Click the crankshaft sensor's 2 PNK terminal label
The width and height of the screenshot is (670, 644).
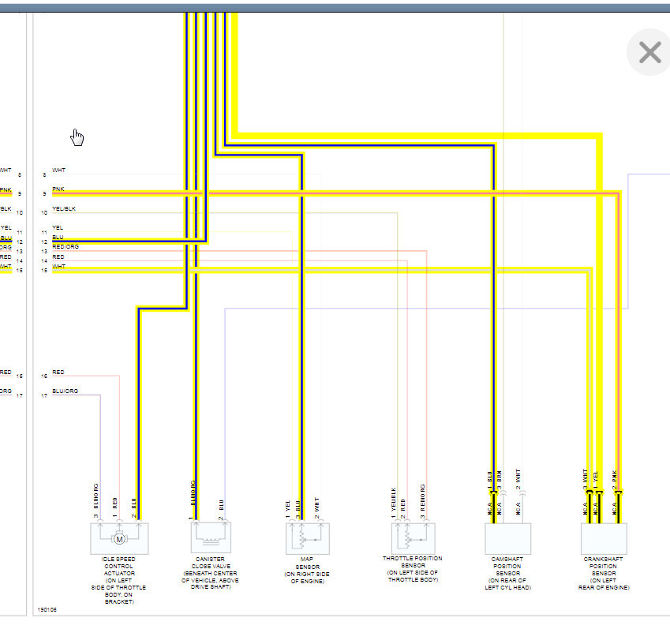(615, 480)
